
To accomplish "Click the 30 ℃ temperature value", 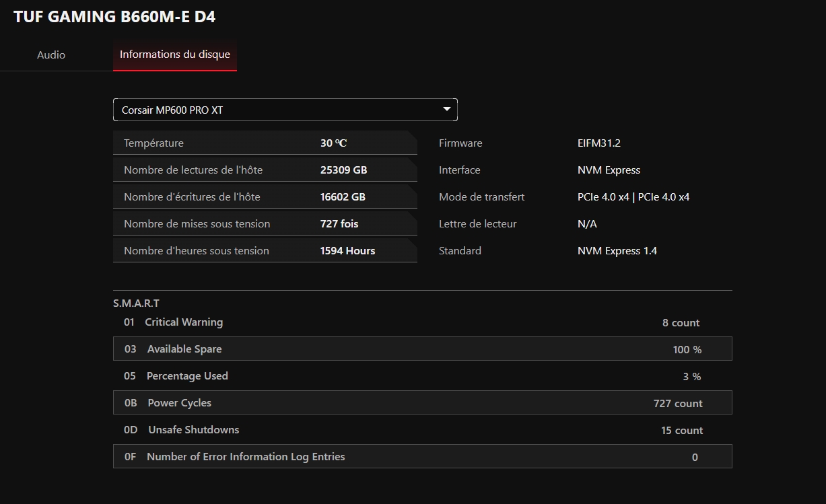I will [x=333, y=143].
